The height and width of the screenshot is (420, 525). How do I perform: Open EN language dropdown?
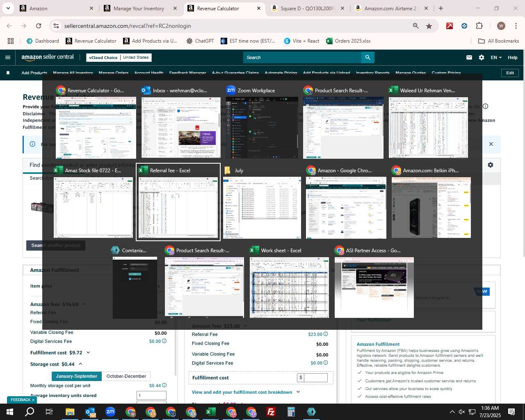[x=496, y=57]
